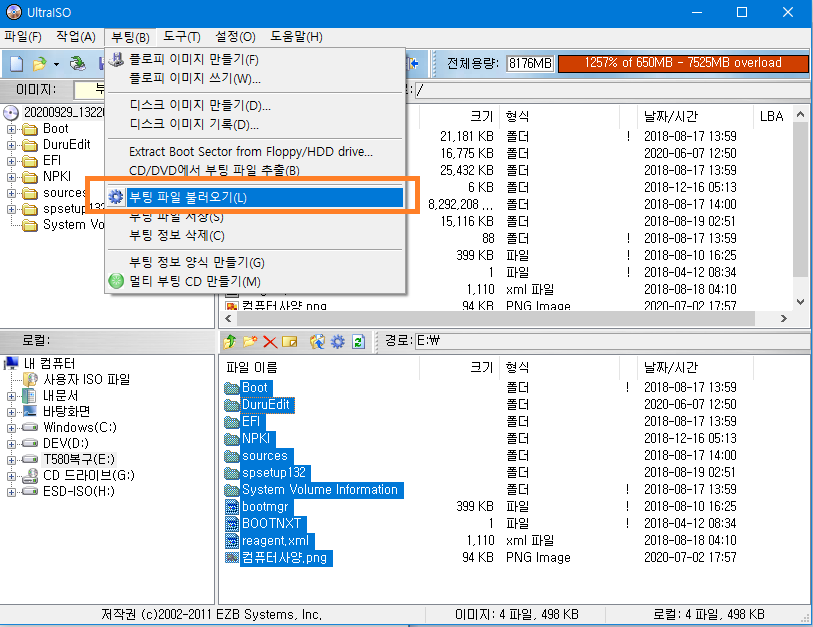
Task: Click the BOOTNXT file icon in local list
Action: pyautogui.click(x=232, y=524)
